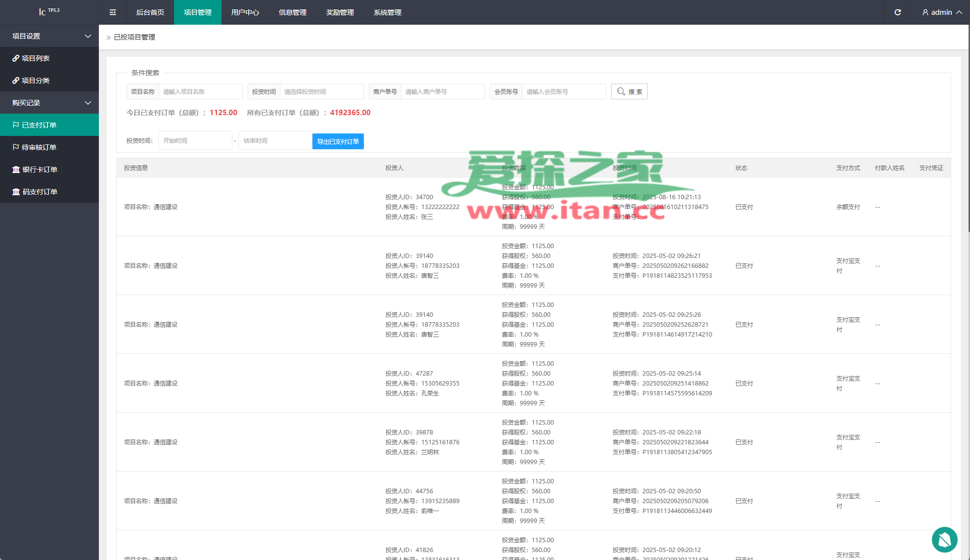Click investor account 15305629355
The width and height of the screenshot is (970, 560).
pos(440,384)
